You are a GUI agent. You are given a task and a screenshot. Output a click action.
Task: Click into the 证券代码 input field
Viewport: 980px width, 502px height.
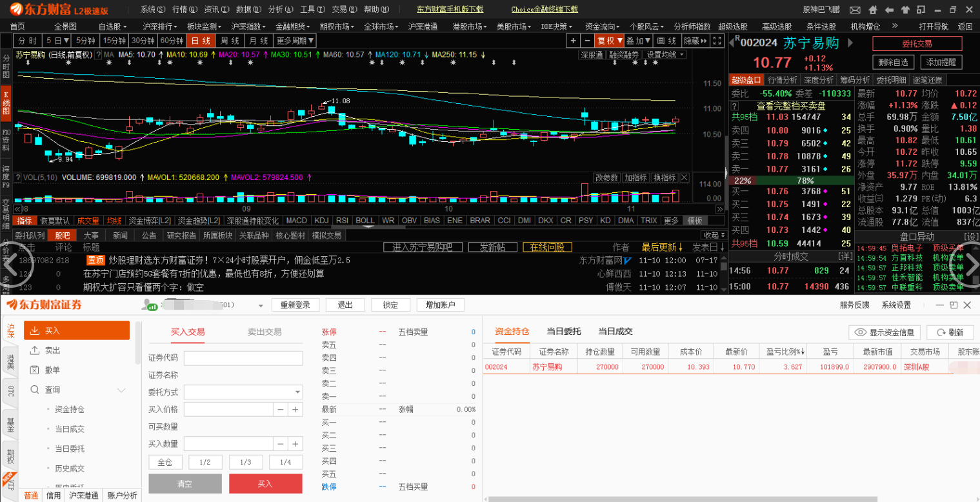coord(243,358)
